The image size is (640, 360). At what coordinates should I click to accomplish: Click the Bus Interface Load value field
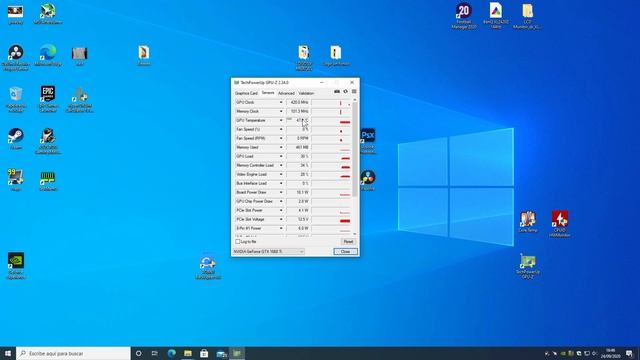click(x=298, y=183)
